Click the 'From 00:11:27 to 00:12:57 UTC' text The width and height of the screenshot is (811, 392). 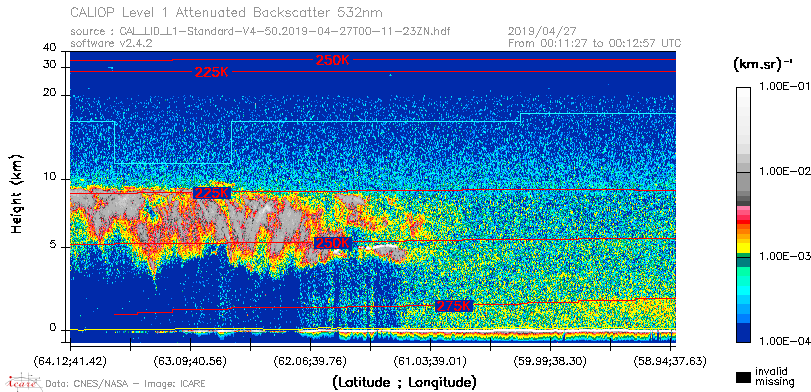point(595,43)
